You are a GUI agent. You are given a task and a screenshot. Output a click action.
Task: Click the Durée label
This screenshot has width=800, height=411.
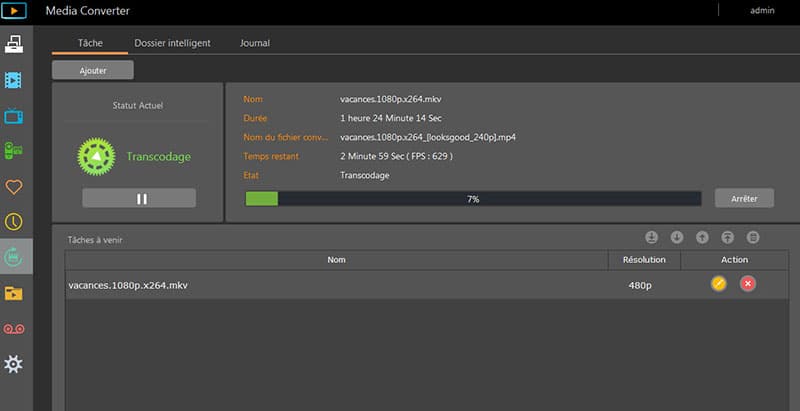(x=255, y=118)
